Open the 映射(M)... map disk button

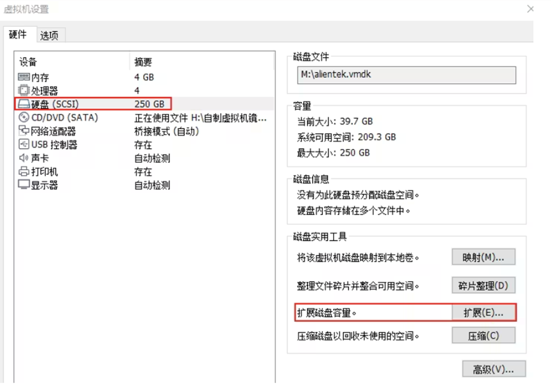click(x=483, y=257)
